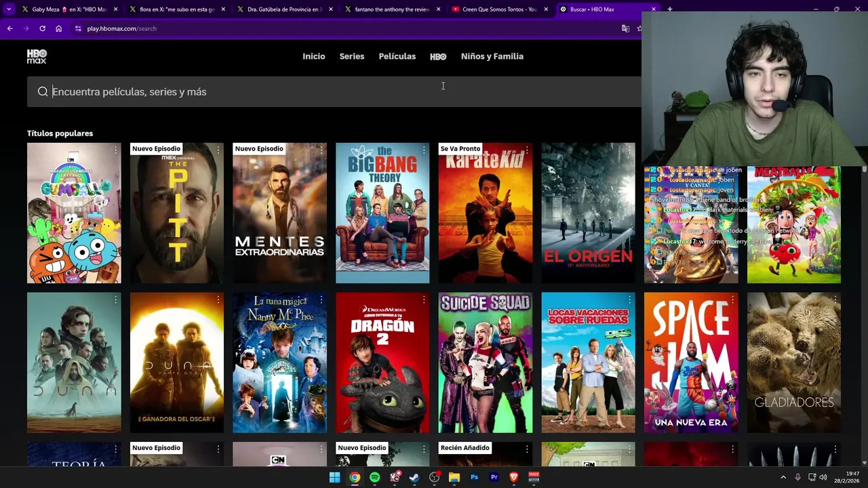Open the Windows Start menu
The image size is (868, 488).
tap(334, 477)
